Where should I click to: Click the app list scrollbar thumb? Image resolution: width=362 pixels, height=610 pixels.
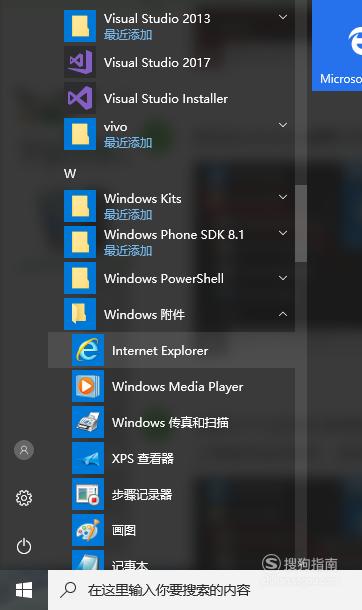point(301,223)
